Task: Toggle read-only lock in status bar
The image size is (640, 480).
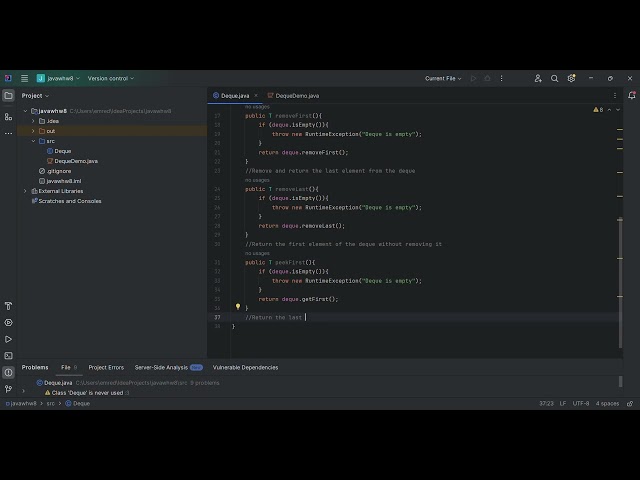Action: pos(630,404)
